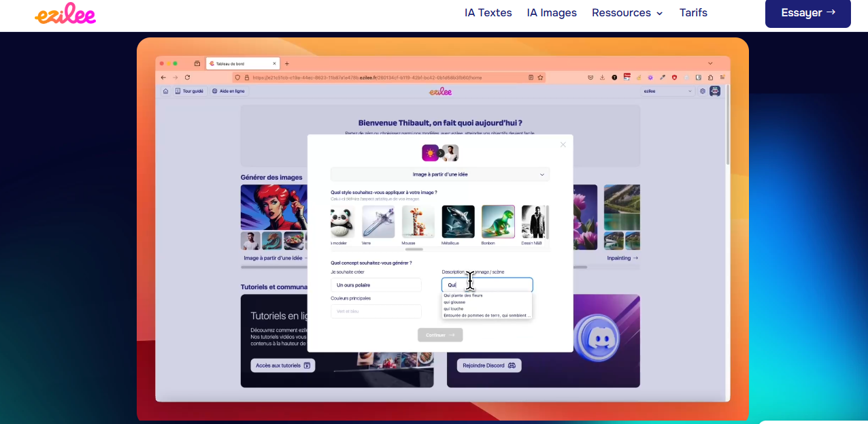Open the IA Textes menu item
This screenshot has height=424, width=868.
(x=488, y=13)
